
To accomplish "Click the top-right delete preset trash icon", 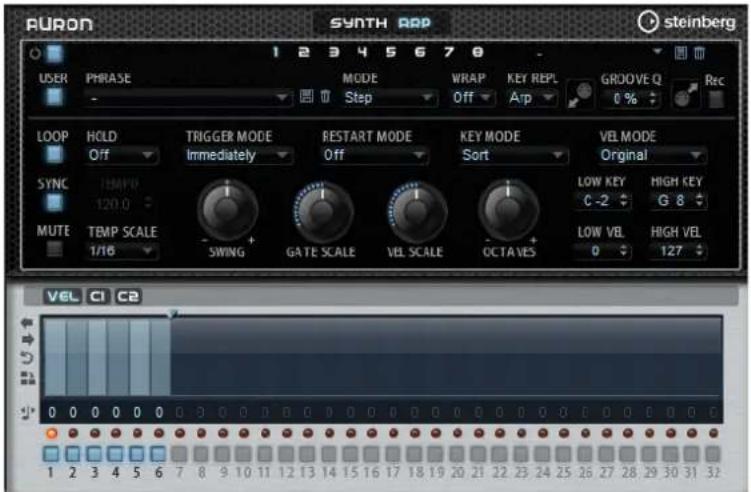I will 699,53.
